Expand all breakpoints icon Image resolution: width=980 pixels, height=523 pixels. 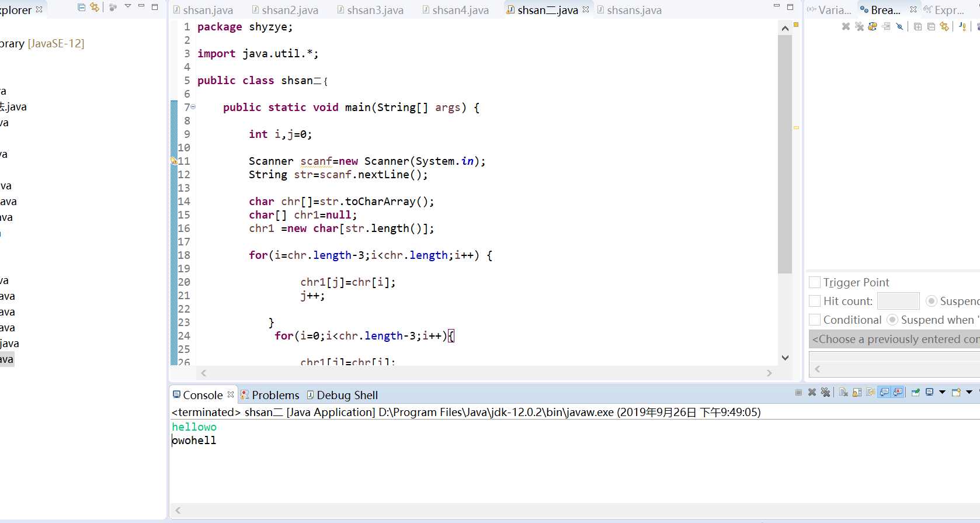(918, 26)
